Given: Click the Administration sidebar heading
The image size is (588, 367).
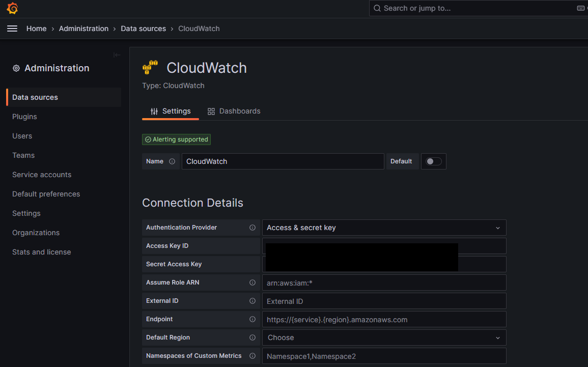Looking at the screenshot, I should coord(57,68).
